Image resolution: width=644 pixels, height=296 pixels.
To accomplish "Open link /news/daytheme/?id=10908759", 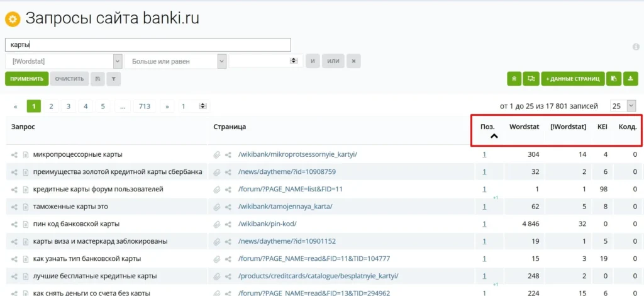I will click(x=287, y=173).
